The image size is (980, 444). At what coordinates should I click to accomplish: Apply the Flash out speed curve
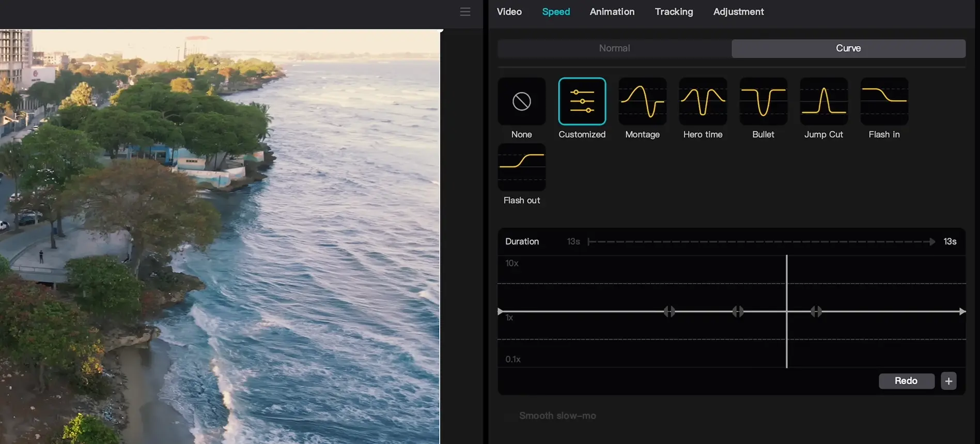pyautogui.click(x=521, y=167)
